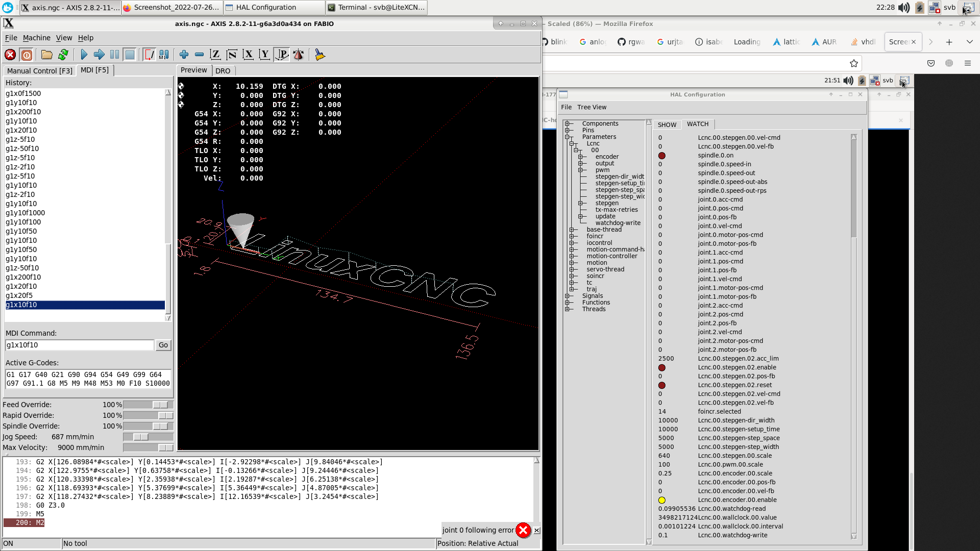Switch to Z top view
Viewport: 980px width, 551px height.
(215, 55)
